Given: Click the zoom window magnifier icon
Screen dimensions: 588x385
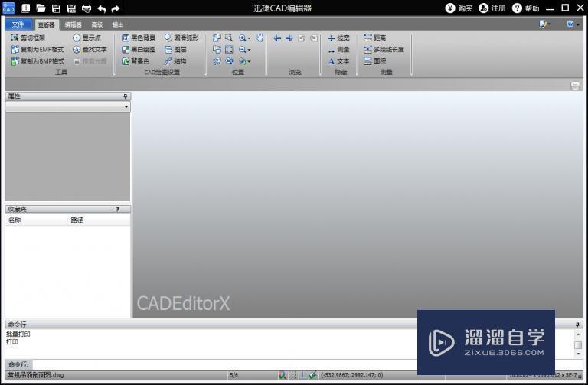Looking at the screenshot, I should click(x=229, y=38).
